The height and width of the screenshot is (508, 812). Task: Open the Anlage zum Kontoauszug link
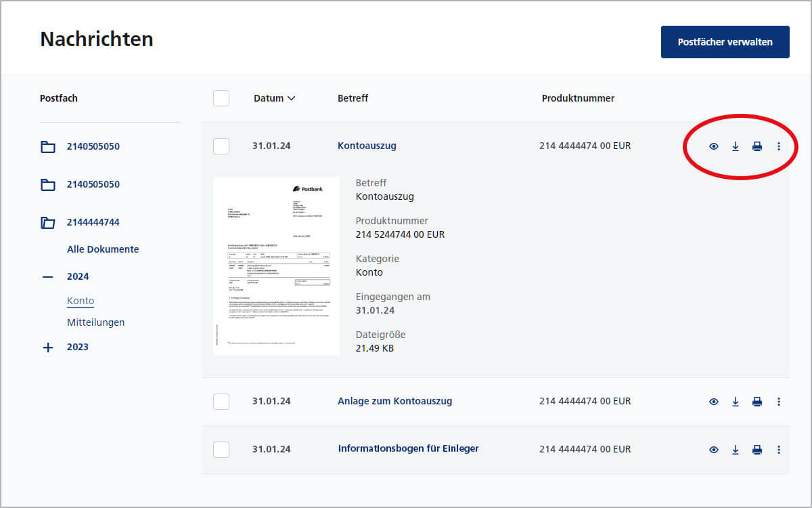394,401
